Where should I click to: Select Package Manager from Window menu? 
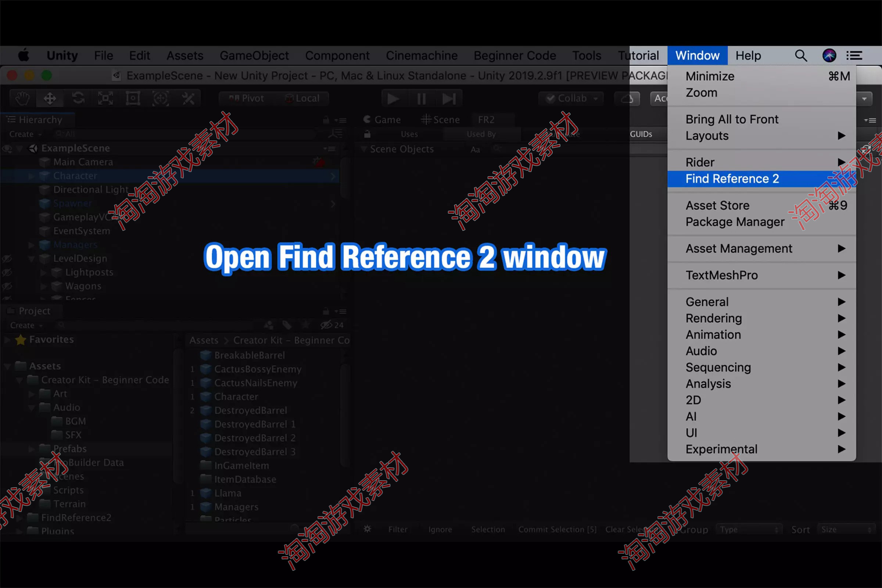761,222
